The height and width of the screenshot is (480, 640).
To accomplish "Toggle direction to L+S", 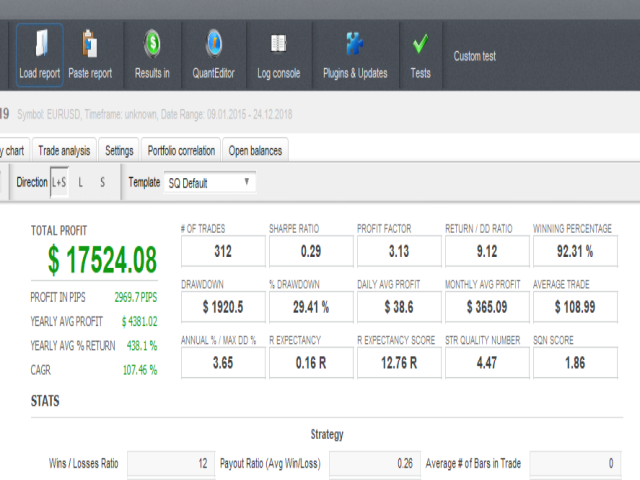I will point(59,183).
